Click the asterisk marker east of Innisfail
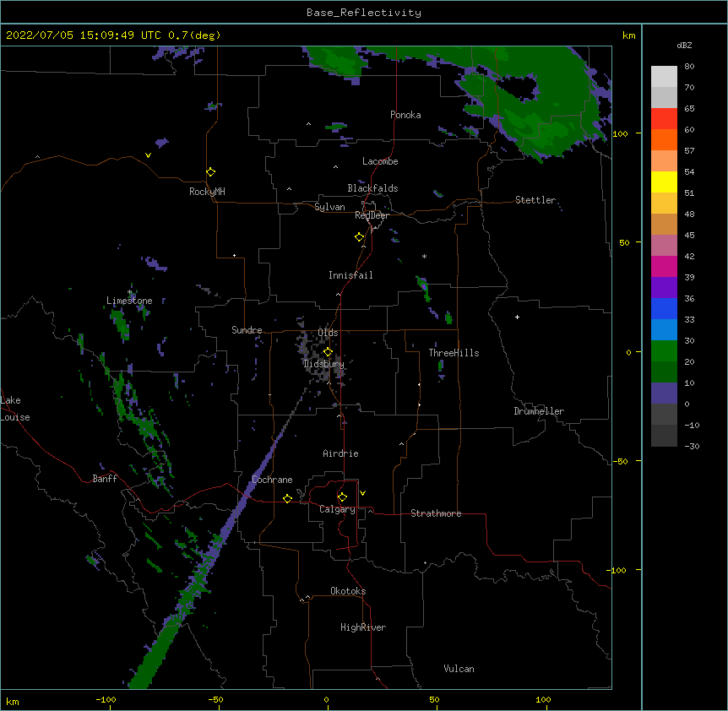The width and height of the screenshot is (728, 711). (x=424, y=256)
